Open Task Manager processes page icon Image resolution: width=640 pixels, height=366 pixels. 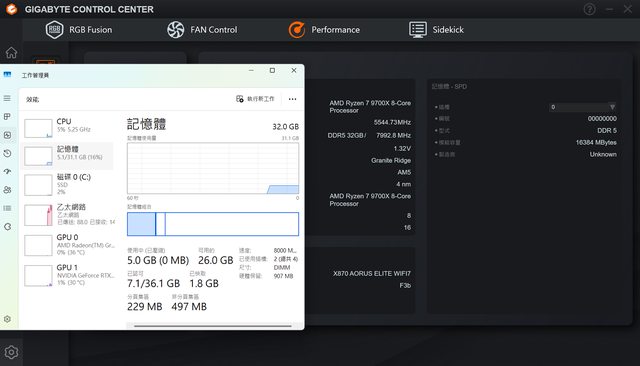[7, 117]
